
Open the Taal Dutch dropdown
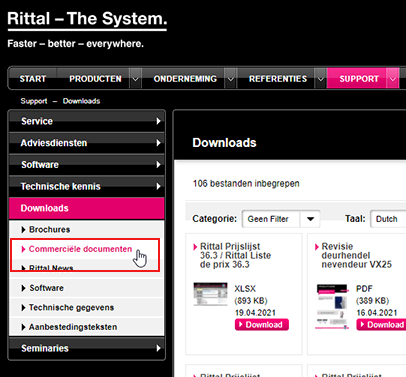click(x=388, y=219)
